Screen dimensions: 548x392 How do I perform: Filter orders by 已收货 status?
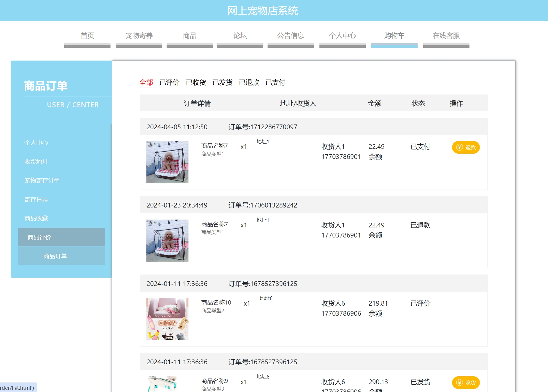tap(196, 82)
